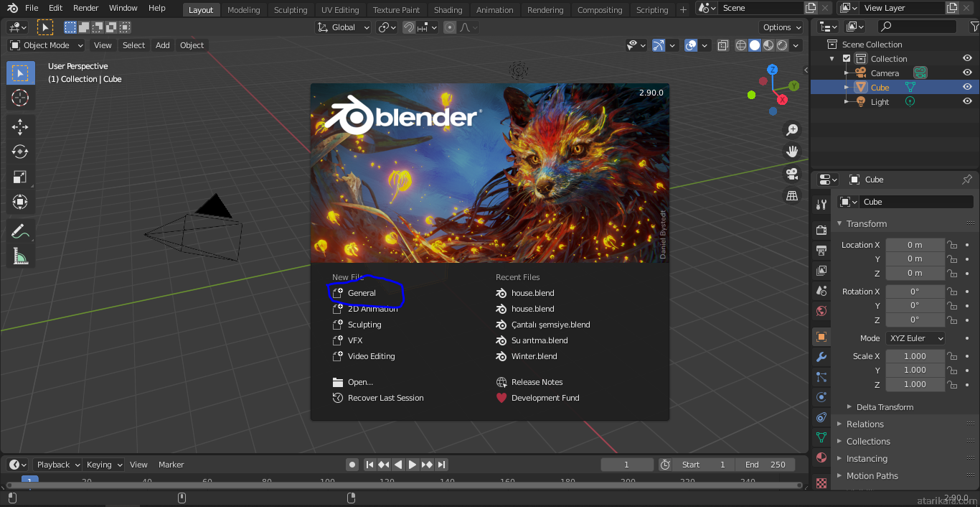Viewport: 980px width, 507px height.
Task: Open Scene properties tab
Action: pos(821,291)
